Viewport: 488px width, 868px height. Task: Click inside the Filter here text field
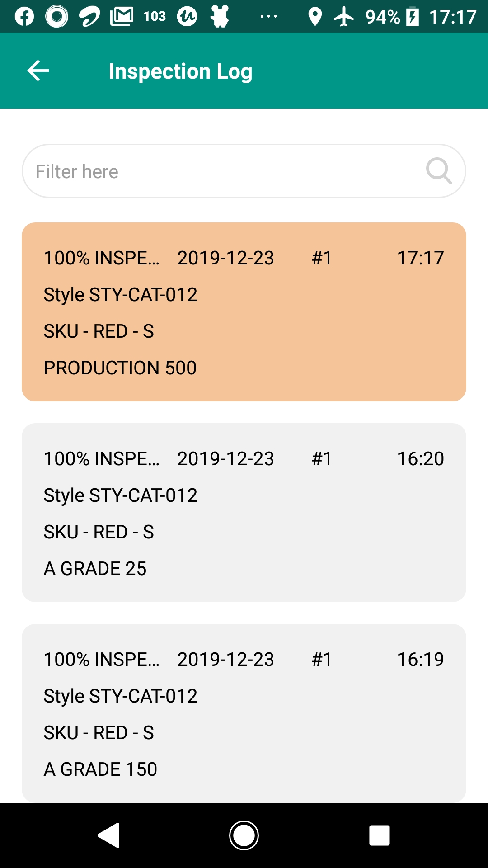click(x=136, y=171)
